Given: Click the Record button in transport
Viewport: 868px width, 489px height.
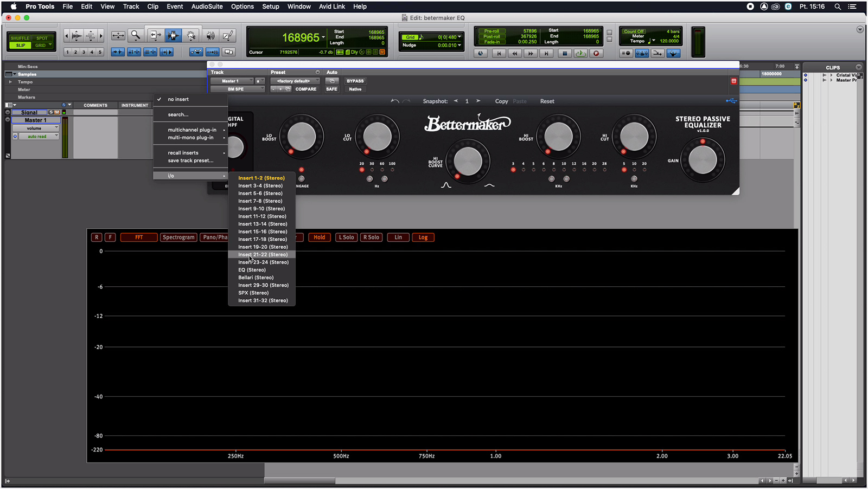Looking at the screenshot, I should click(x=596, y=53).
